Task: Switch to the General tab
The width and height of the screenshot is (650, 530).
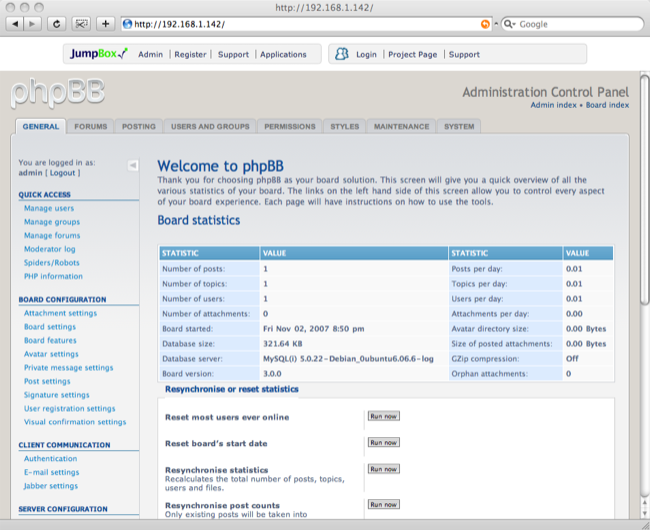Action: [41, 126]
